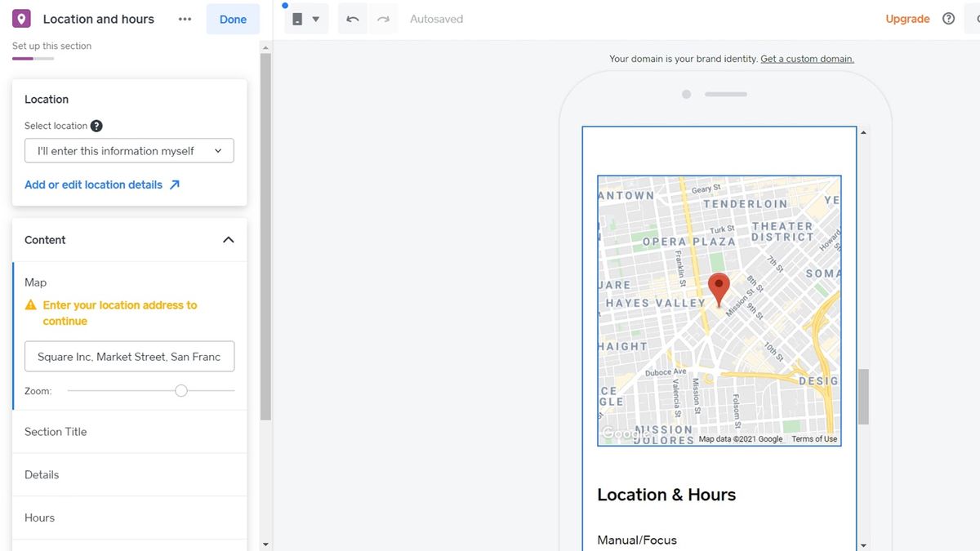Click the warning triangle under Map
The width and height of the screenshot is (980, 551).
(32, 304)
